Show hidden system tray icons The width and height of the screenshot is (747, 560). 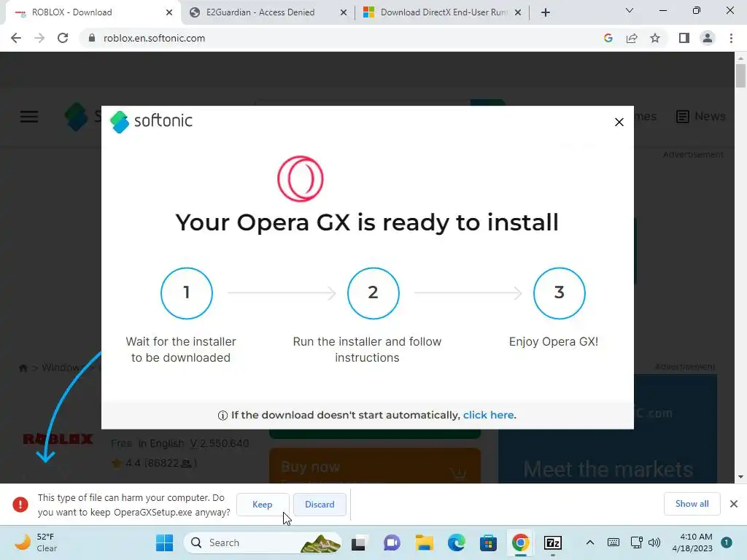click(589, 542)
